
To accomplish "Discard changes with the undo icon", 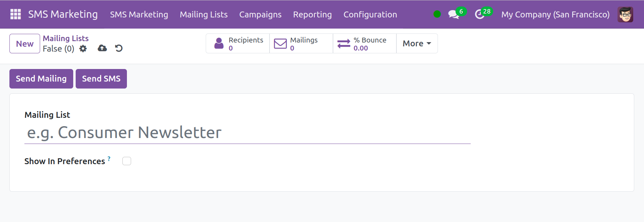I will pos(119,48).
